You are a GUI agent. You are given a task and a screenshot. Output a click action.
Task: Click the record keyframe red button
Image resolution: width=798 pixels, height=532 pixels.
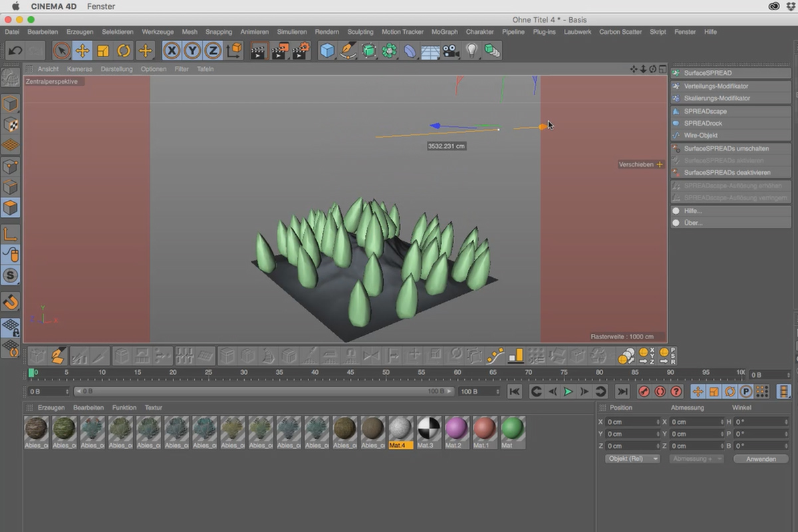pos(644,392)
